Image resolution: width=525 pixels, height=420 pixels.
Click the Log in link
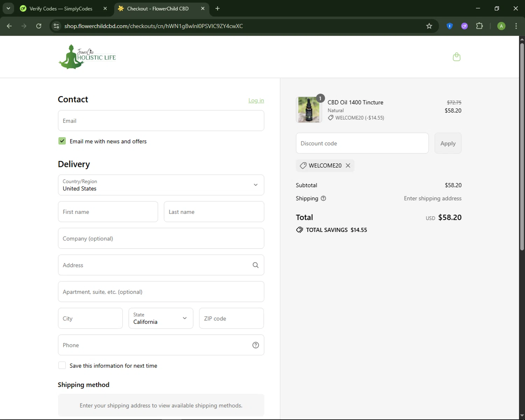(256, 100)
